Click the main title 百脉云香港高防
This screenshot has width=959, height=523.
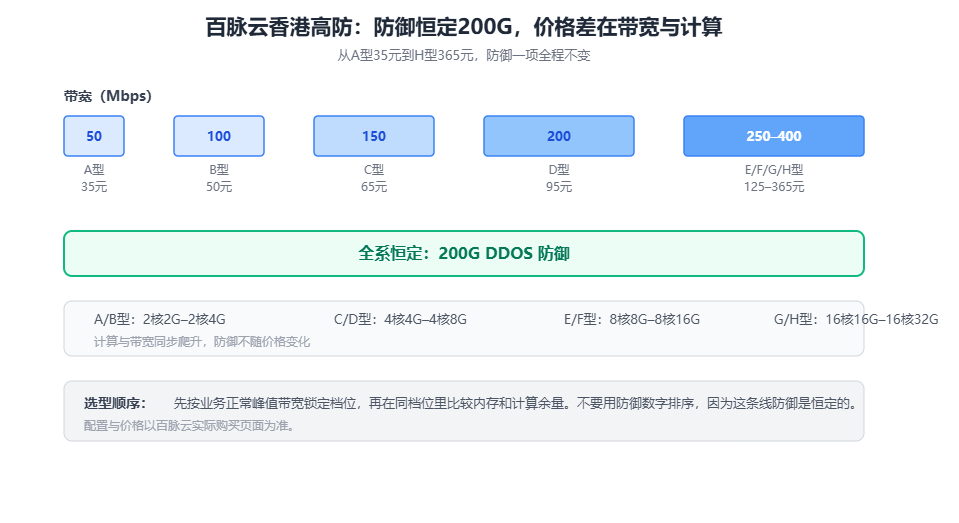pyautogui.click(x=464, y=27)
